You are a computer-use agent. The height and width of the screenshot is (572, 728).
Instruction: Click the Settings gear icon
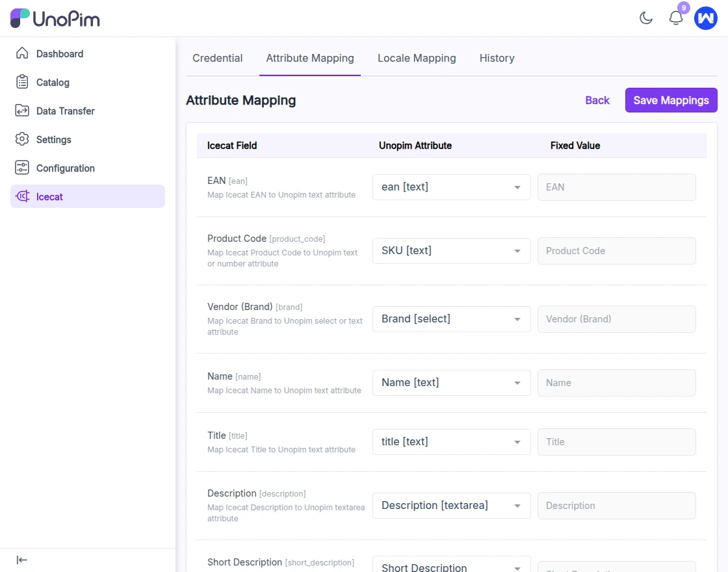pos(22,139)
